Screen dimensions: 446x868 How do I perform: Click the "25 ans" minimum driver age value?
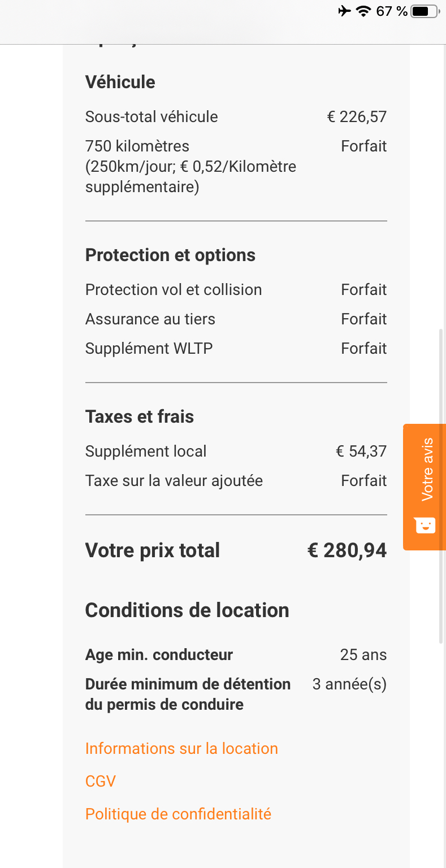[x=363, y=655]
